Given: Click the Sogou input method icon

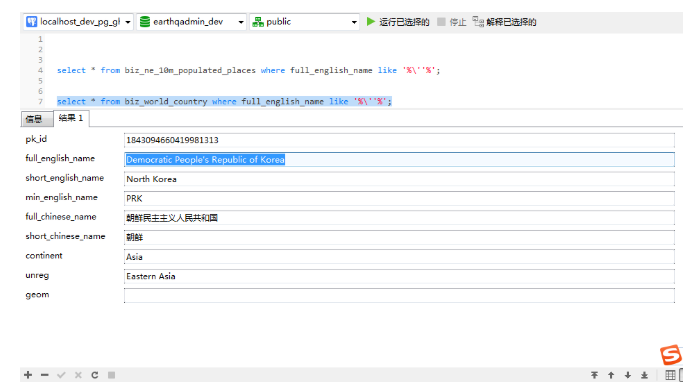Looking at the screenshot, I should click(671, 355).
